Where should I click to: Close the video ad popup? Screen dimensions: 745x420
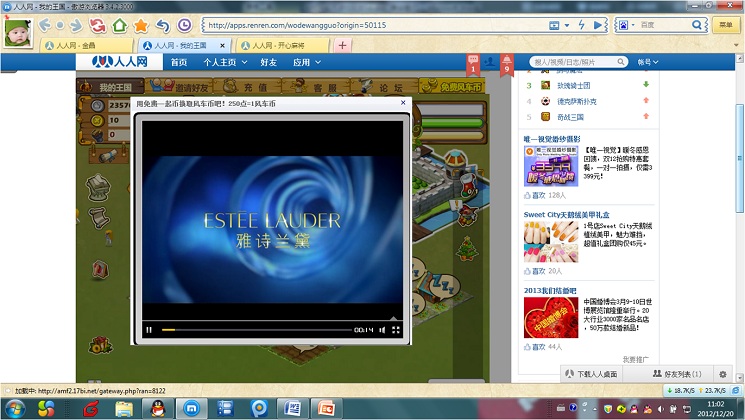403,103
